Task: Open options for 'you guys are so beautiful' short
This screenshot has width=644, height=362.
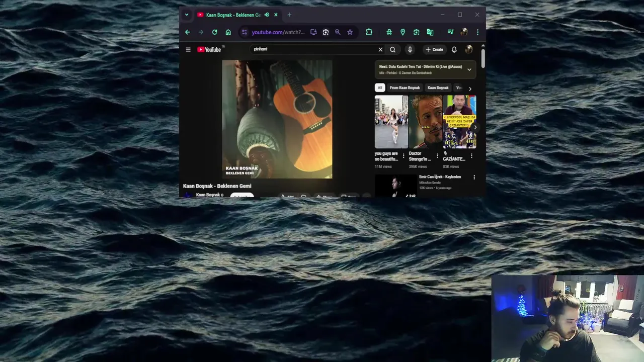Action: pos(403,156)
